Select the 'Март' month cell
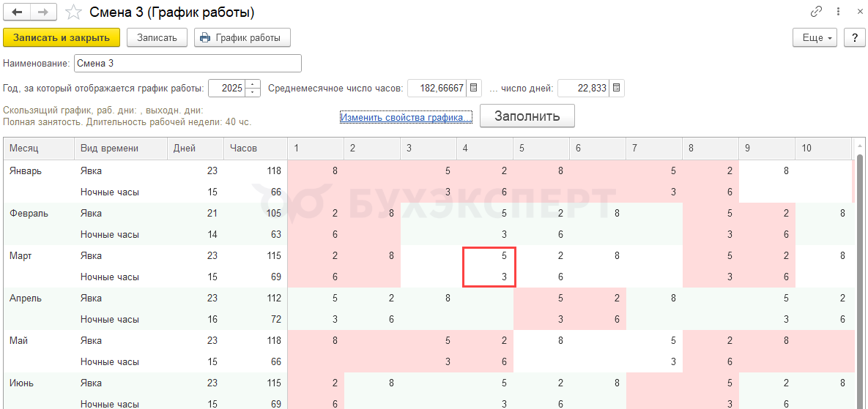The image size is (868, 409). 40,256
